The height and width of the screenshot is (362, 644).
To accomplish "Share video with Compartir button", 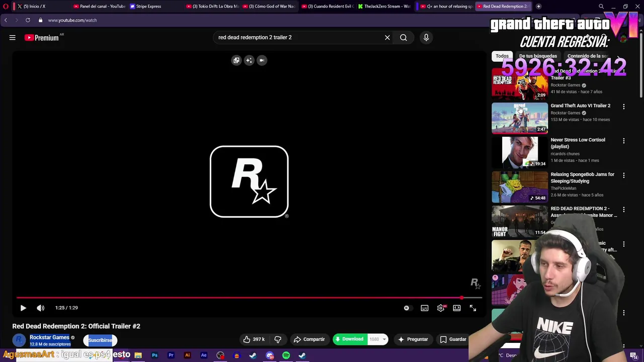I will tap(309, 339).
